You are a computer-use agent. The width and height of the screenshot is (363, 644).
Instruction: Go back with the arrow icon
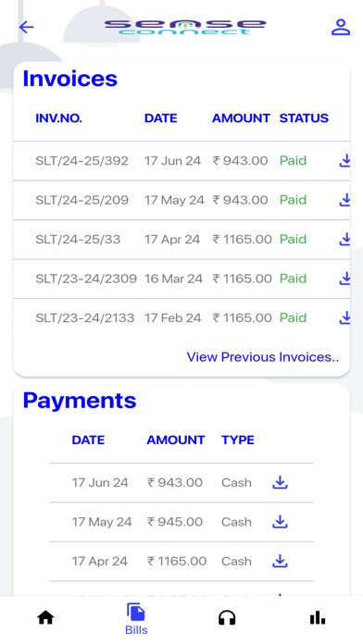point(26,28)
